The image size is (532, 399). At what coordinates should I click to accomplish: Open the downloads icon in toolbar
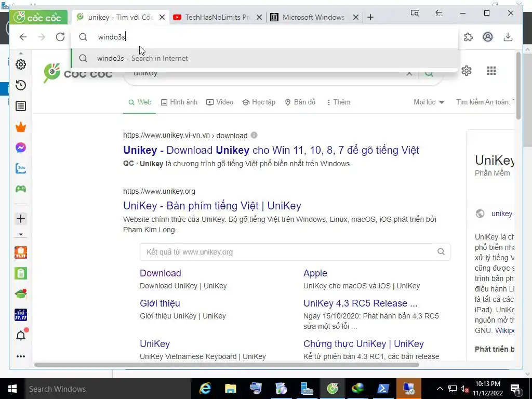pos(508,37)
